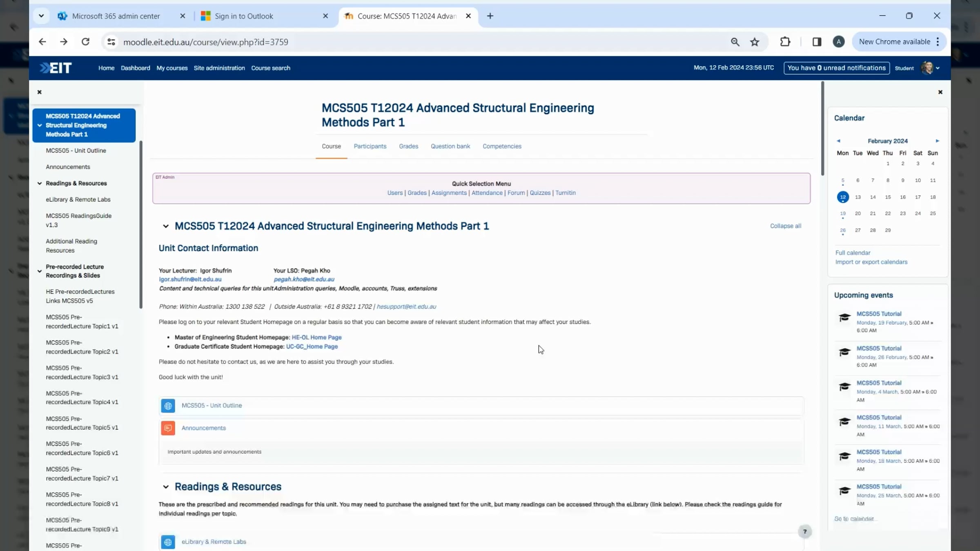Switch to the Participants tab
This screenshot has height=551, width=980.
click(x=370, y=146)
